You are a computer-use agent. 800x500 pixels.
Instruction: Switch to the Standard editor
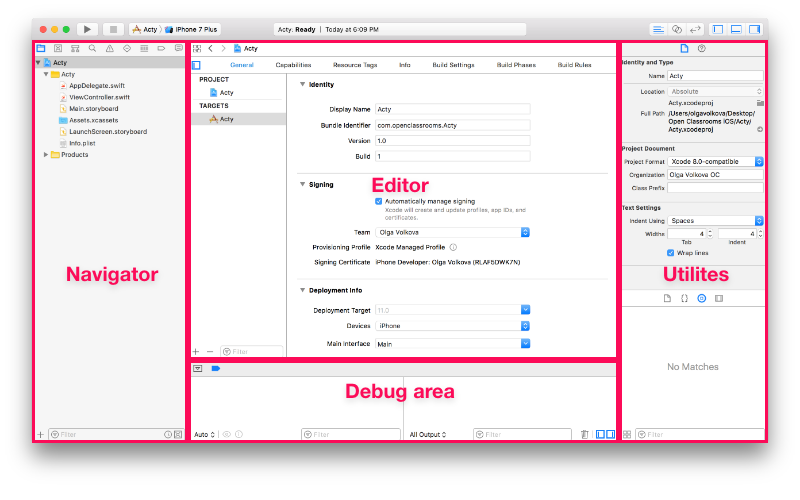point(658,29)
